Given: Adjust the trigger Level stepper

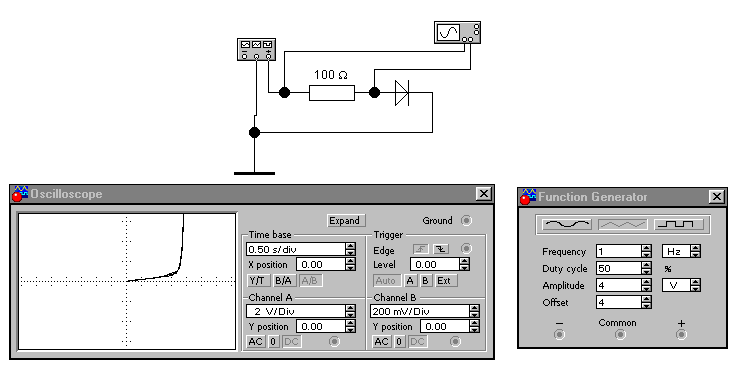Looking at the screenshot, I should coord(464,264).
